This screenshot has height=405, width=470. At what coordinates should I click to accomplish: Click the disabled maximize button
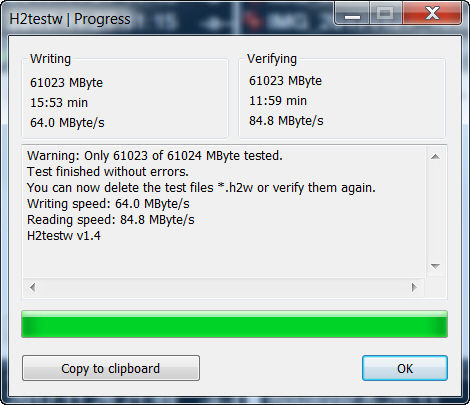386,13
